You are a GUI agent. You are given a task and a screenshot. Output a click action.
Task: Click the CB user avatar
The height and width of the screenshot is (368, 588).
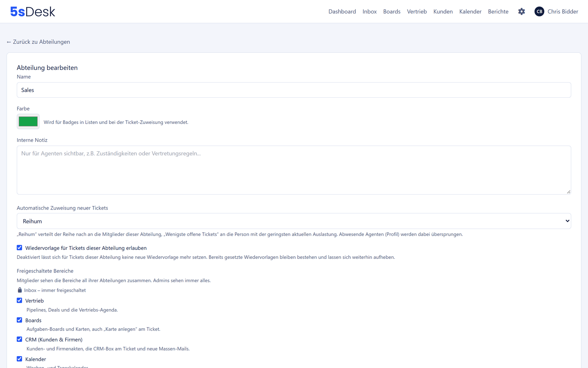pyautogui.click(x=539, y=11)
